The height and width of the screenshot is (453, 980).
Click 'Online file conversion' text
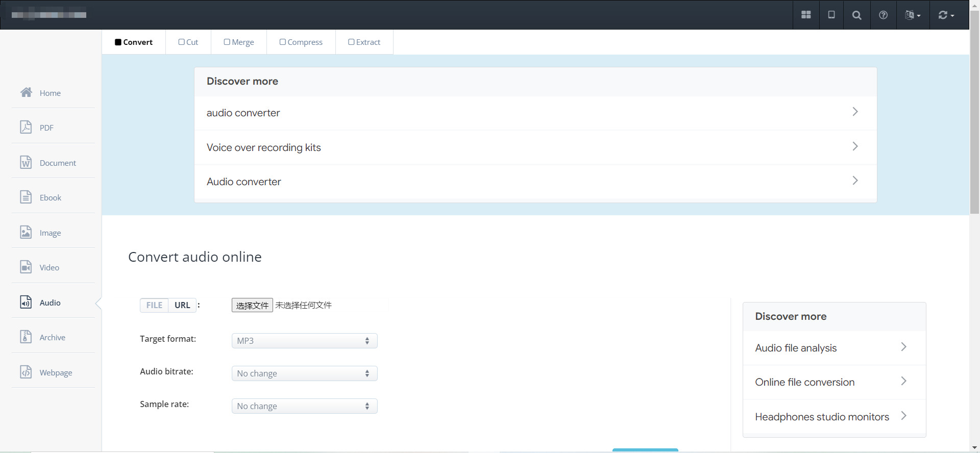click(805, 382)
